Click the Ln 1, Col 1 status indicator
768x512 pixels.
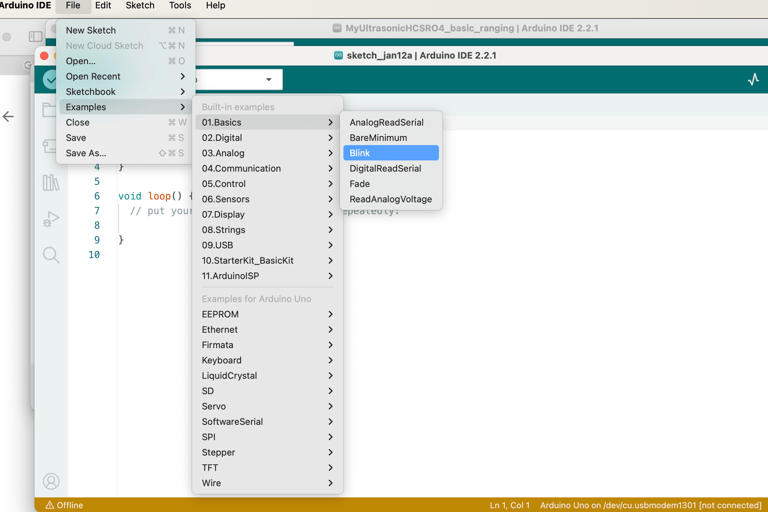[509, 505]
